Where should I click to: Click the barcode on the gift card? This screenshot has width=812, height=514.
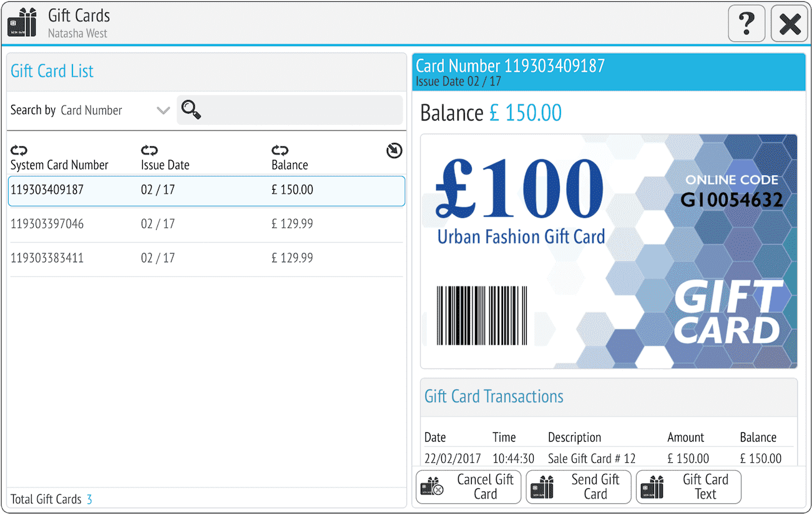[482, 315]
